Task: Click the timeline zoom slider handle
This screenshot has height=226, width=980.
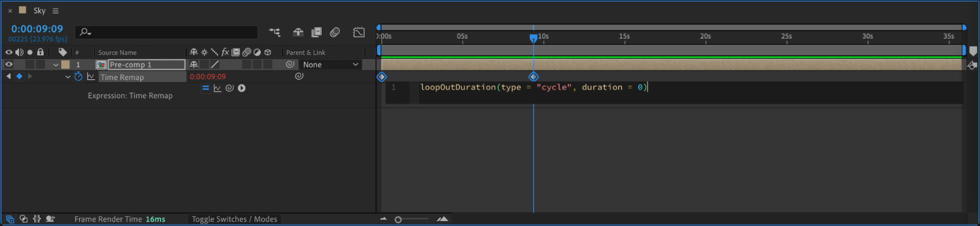Action: tap(398, 220)
